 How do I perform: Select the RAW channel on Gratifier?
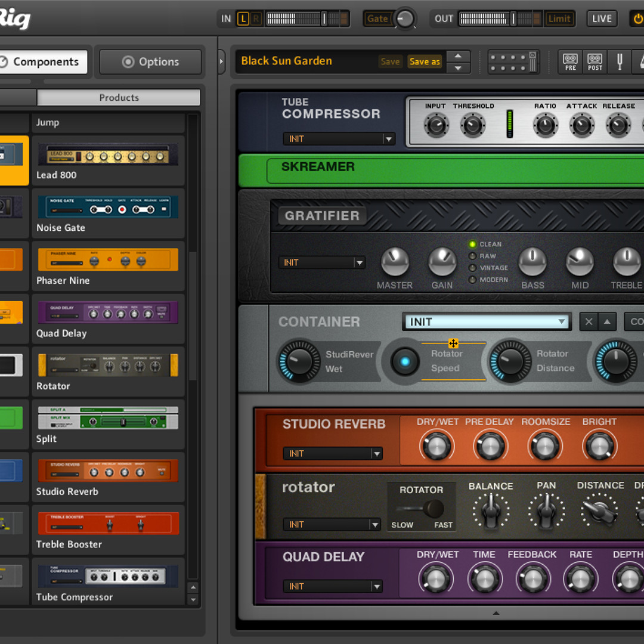(x=472, y=256)
